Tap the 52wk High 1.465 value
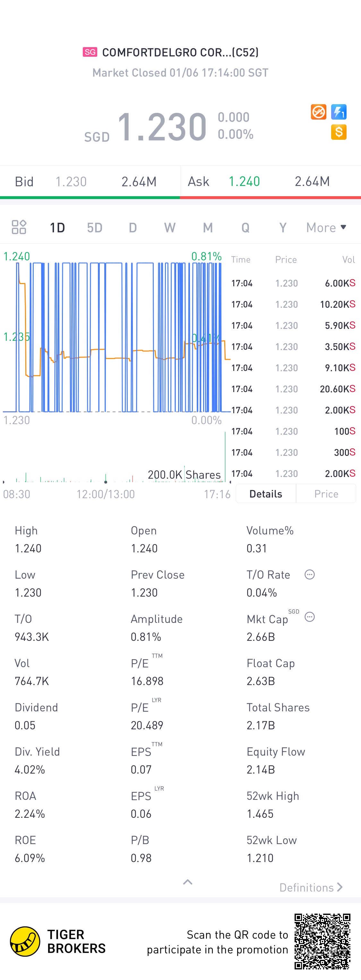The width and height of the screenshot is (361, 980). coord(260,814)
